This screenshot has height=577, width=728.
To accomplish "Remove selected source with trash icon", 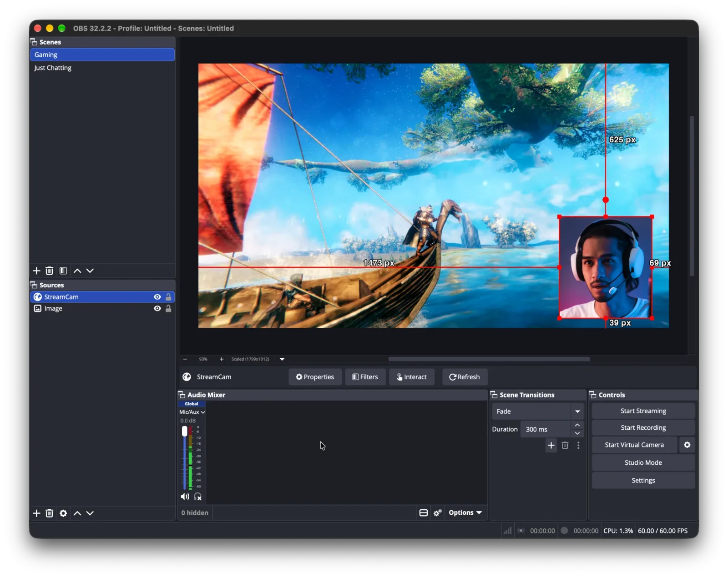I will click(50, 513).
